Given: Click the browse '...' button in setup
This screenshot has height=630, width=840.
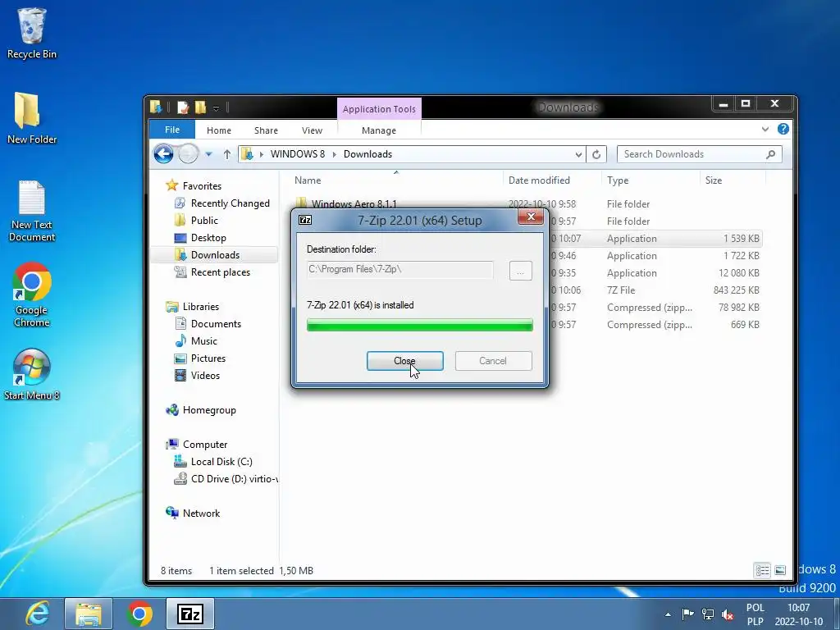Looking at the screenshot, I should pos(520,271).
